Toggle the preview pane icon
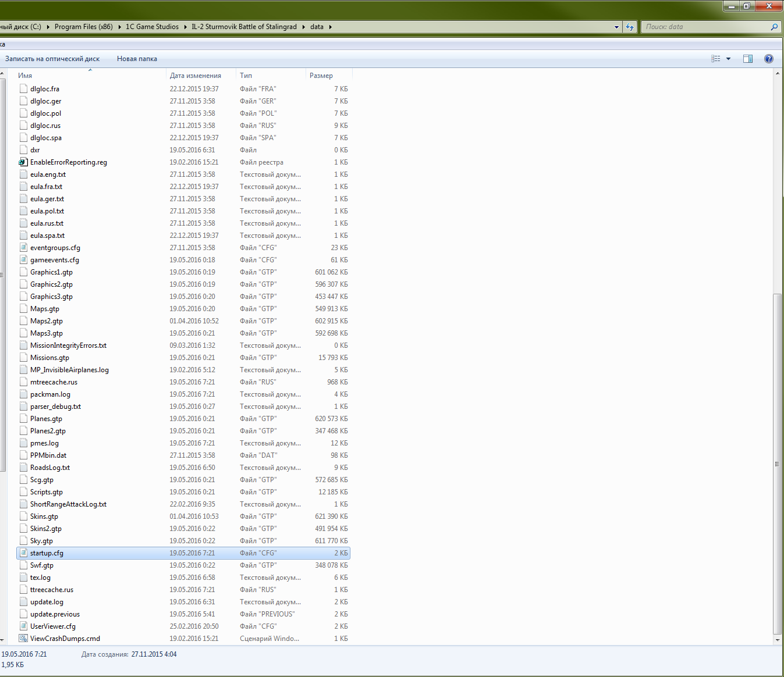Viewport: 784px width, 677px height. coord(748,59)
